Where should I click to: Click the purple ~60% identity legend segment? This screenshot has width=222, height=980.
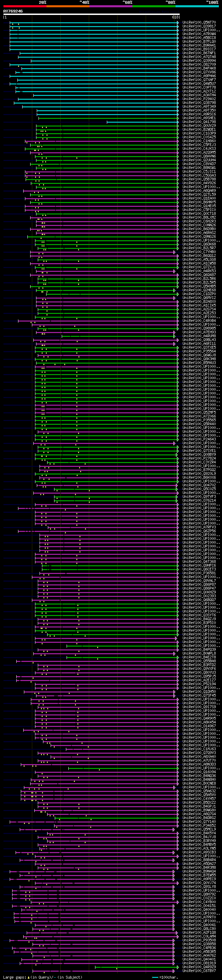[111, 7]
